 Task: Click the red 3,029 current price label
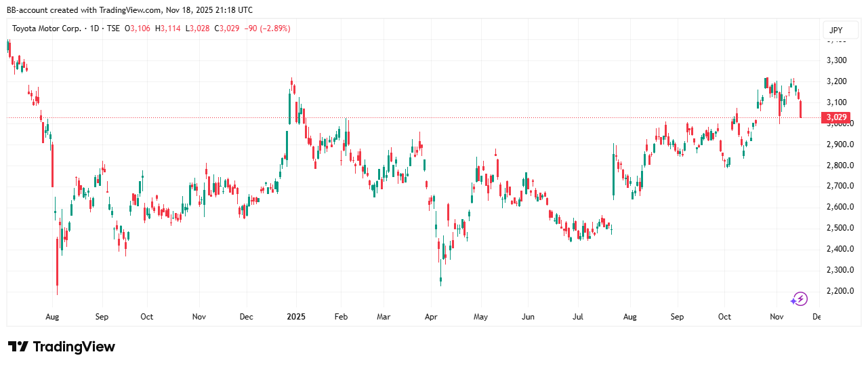[x=835, y=118]
